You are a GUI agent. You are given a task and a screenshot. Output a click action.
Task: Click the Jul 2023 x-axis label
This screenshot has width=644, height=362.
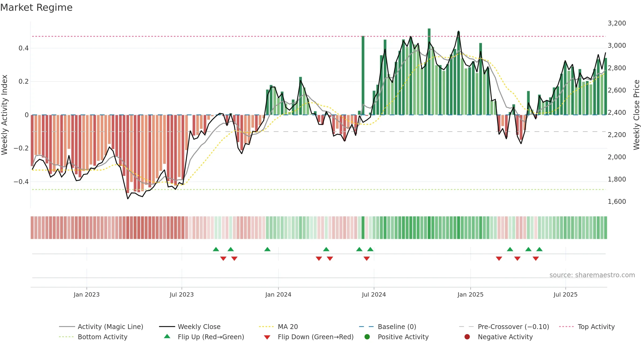click(x=182, y=294)
